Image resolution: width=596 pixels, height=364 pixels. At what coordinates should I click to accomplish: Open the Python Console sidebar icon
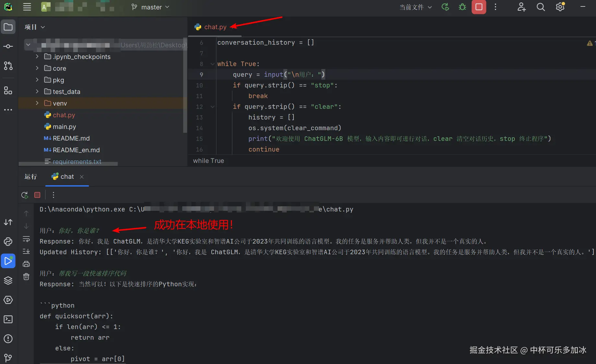pyautogui.click(x=8, y=242)
